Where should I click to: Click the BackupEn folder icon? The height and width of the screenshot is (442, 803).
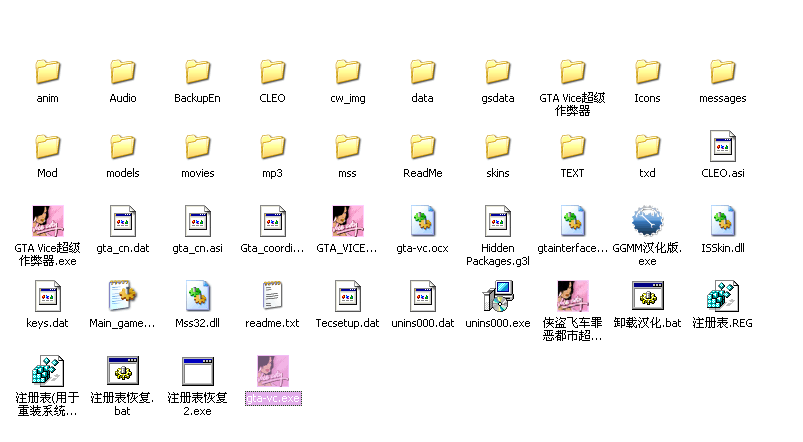[x=198, y=71]
